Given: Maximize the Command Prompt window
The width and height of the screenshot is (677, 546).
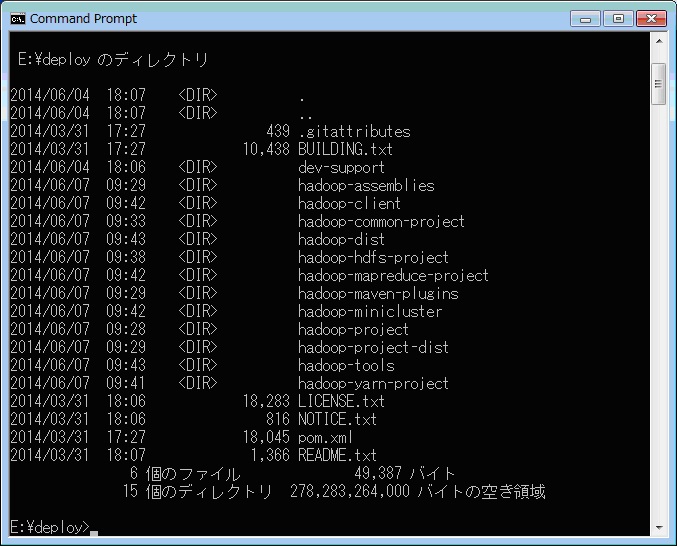Looking at the screenshot, I should tap(617, 18).
